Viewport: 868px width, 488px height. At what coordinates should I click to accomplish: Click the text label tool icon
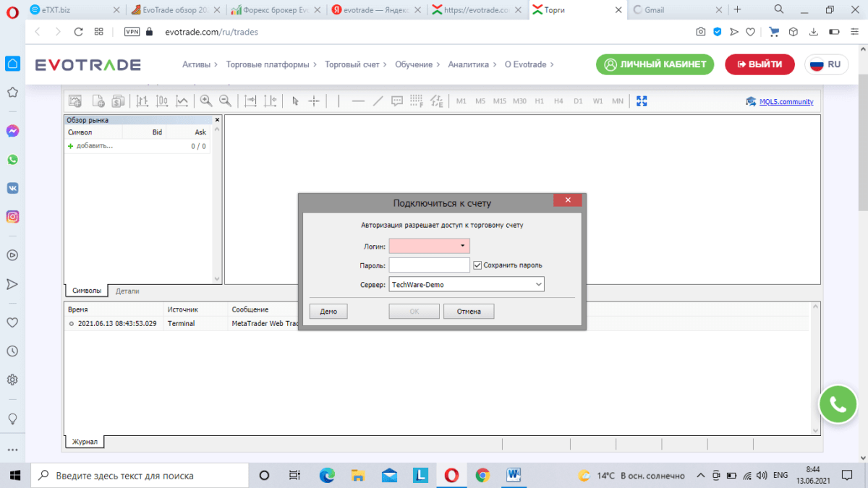pos(397,101)
